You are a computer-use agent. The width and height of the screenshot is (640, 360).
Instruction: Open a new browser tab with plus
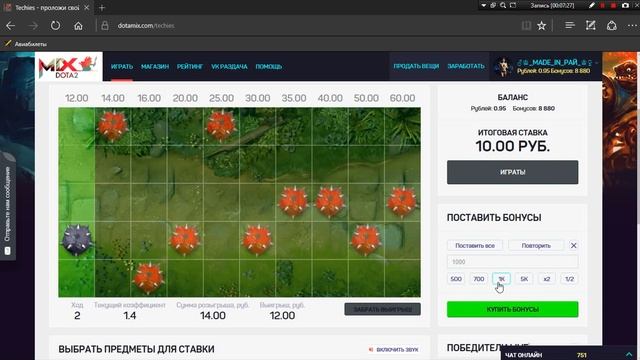tap(102, 7)
